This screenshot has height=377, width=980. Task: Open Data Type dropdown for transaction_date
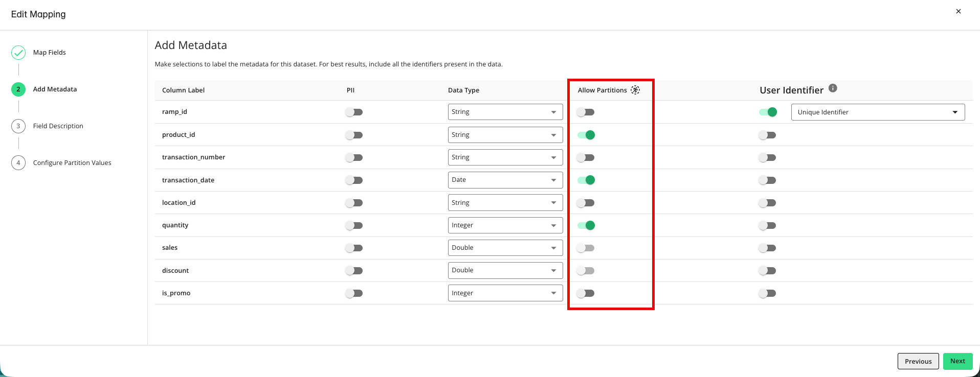(505, 180)
